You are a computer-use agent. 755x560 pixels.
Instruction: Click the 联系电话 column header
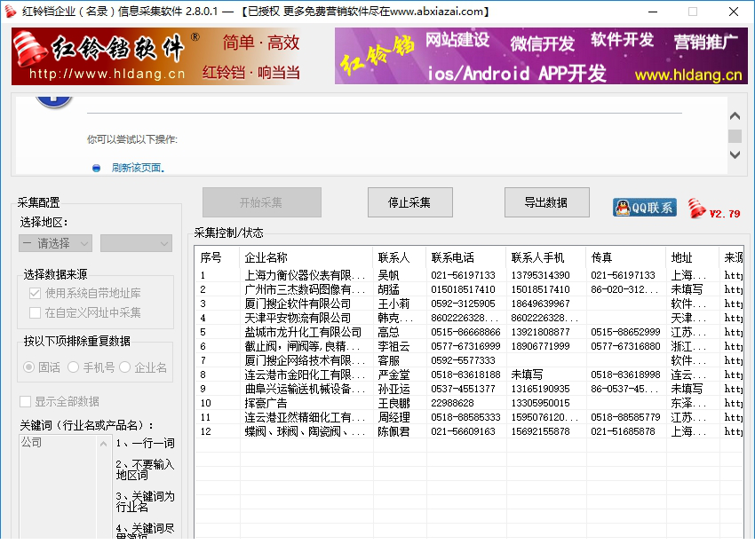pyautogui.click(x=465, y=257)
